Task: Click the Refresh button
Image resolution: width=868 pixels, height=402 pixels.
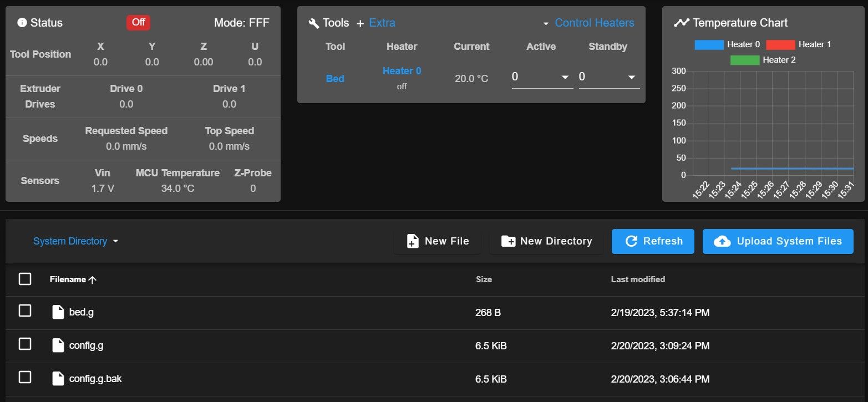Action: click(653, 241)
